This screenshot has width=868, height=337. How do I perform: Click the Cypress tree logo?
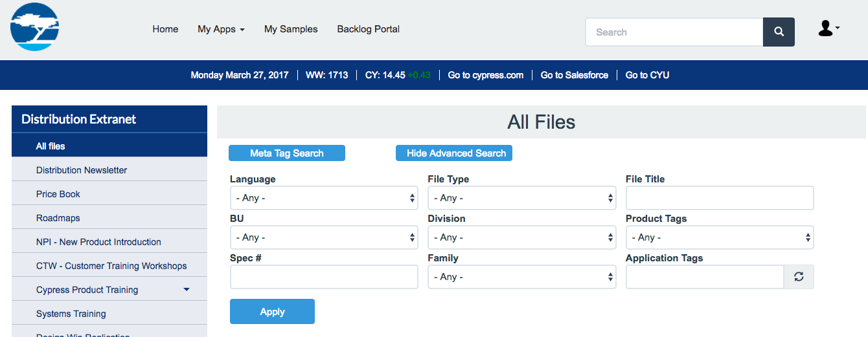pos(35,27)
